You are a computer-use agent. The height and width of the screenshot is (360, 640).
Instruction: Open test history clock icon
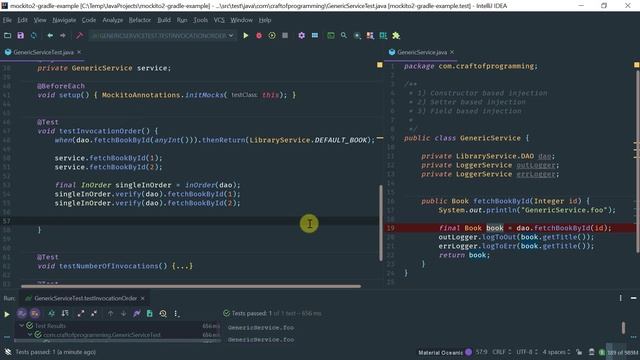pos(163,313)
